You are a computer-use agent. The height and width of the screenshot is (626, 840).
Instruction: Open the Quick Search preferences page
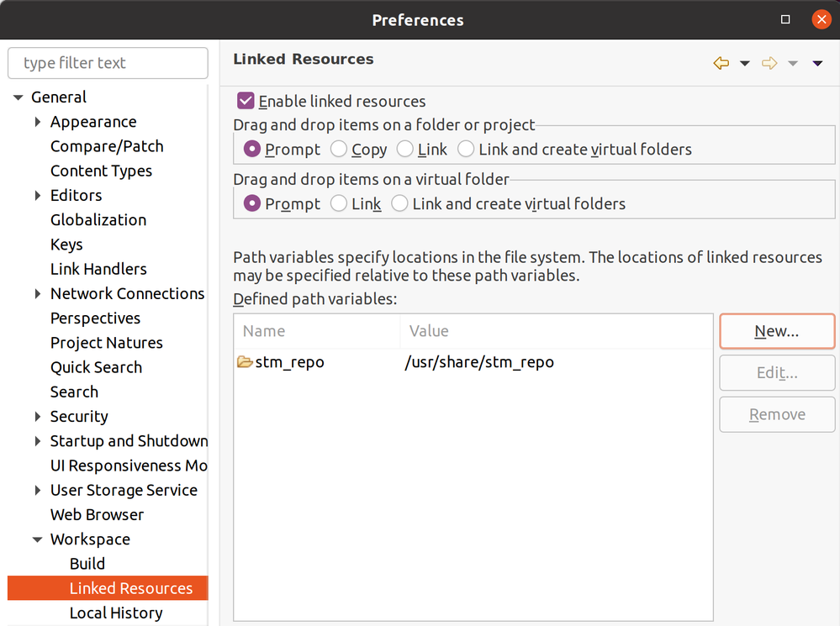[x=97, y=367]
